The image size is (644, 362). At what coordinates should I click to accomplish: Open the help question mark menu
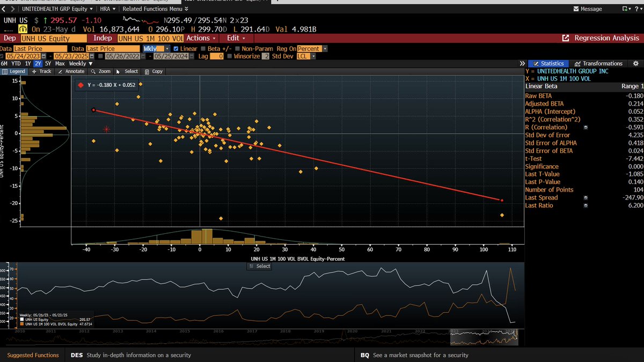[x=639, y=9]
